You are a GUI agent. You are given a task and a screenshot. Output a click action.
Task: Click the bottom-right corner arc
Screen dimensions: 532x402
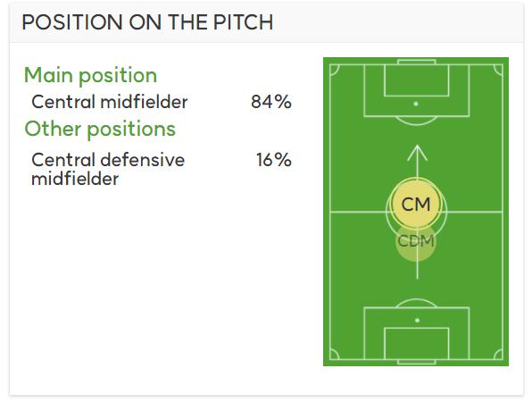(x=498, y=355)
